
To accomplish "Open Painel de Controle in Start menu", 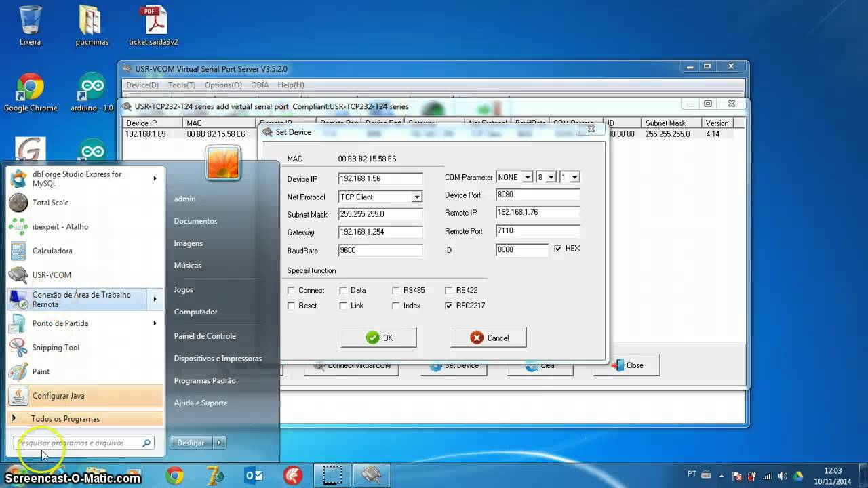I will tap(205, 336).
